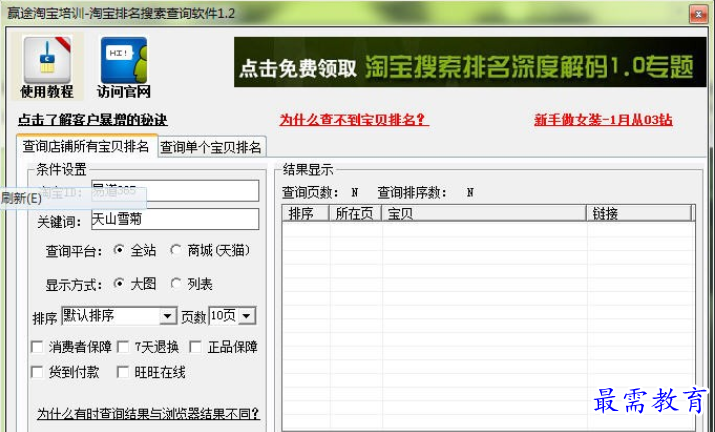Click the 所在页 column header
This screenshot has height=432, width=715.
pyautogui.click(x=355, y=213)
